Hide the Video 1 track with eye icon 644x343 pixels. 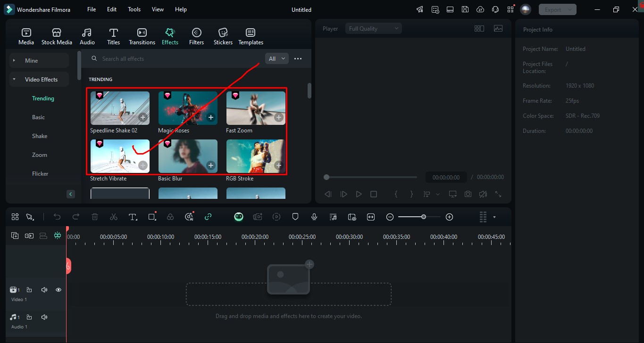coord(59,290)
